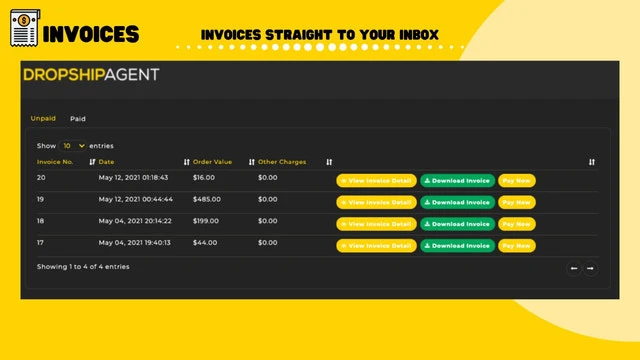Download Invoice for invoice 19

click(458, 202)
